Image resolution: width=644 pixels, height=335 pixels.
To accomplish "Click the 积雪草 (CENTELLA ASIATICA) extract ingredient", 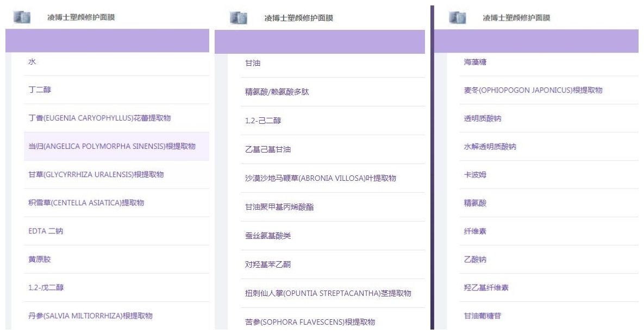I will 86,203.
